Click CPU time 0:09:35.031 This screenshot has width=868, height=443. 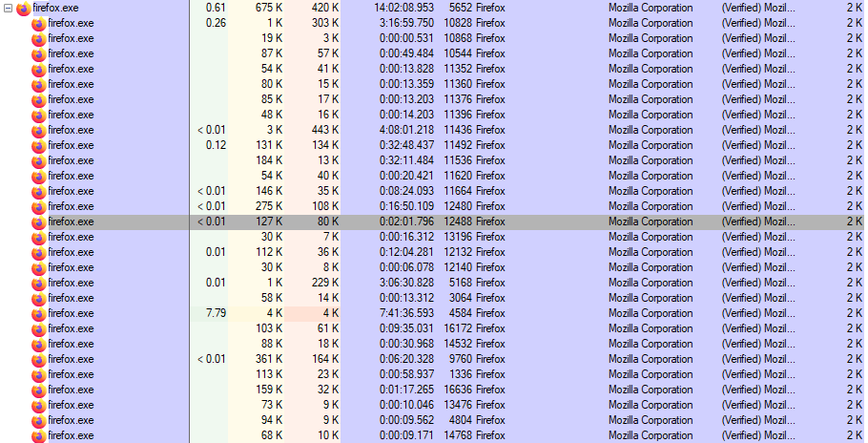coord(407,328)
